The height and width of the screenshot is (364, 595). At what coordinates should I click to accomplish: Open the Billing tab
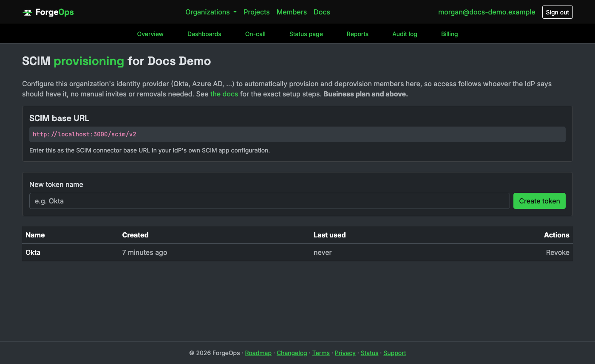(449, 34)
